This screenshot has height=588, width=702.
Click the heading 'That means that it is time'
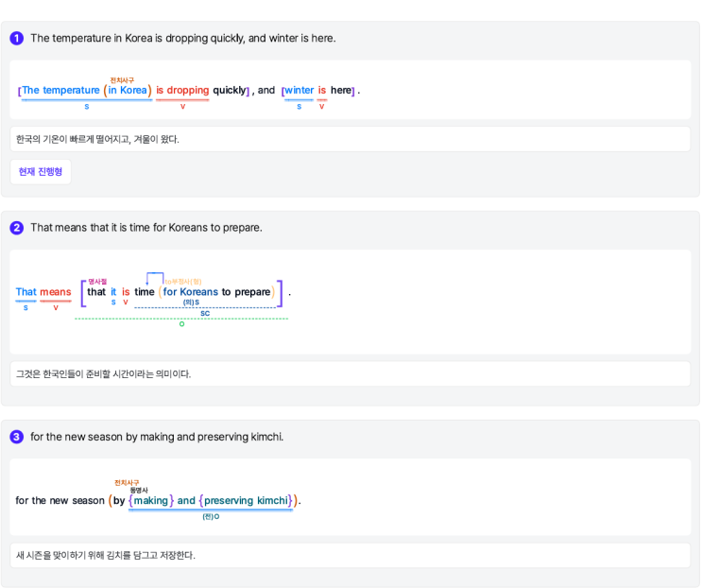[146, 228]
